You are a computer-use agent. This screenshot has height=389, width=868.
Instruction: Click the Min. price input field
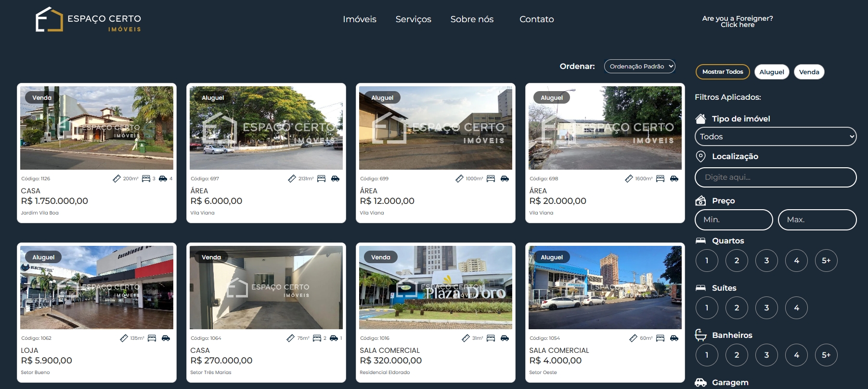[x=734, y=220]
